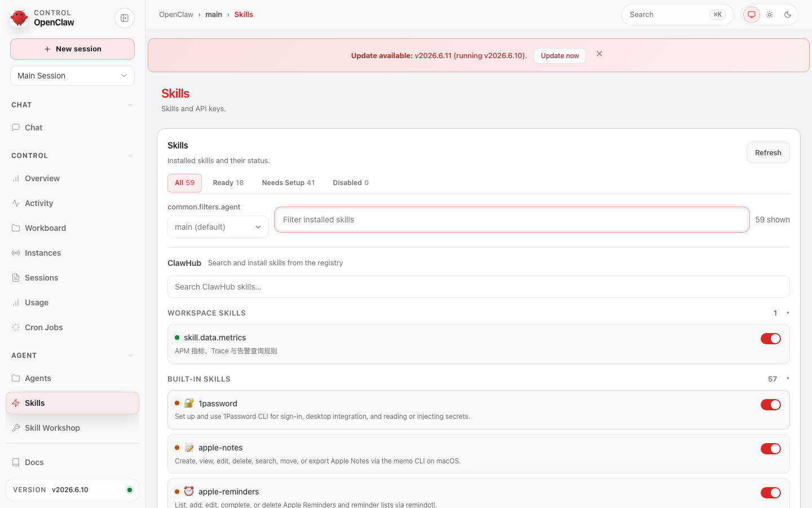Select Skills in the sidebar

point(72,403)
